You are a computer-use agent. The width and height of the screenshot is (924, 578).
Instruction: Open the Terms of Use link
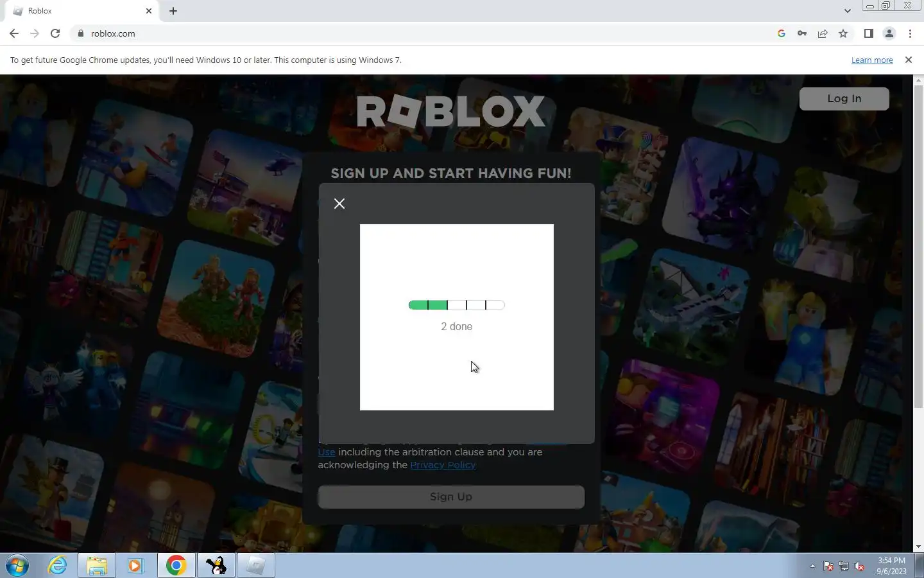click(327, 452)
